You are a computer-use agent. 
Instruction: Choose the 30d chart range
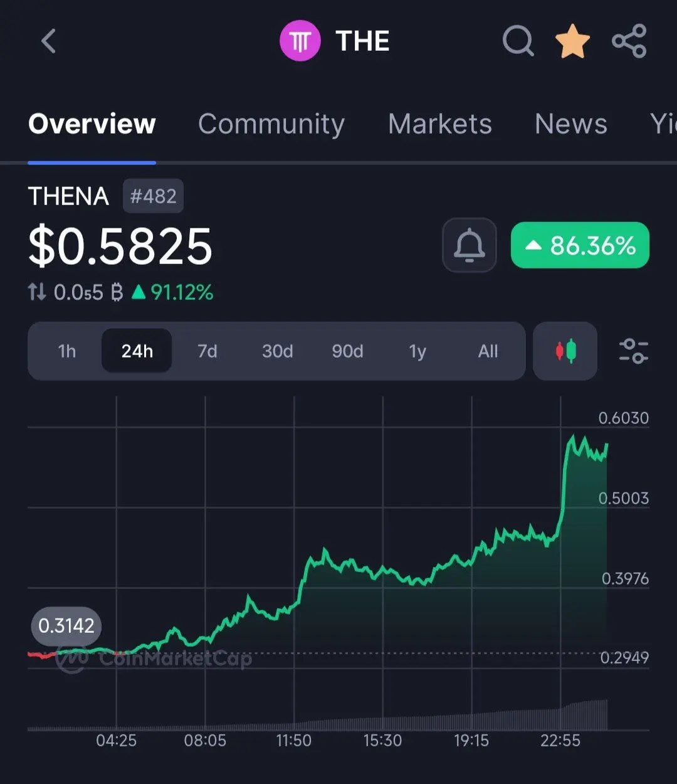[x=278, y=351]
